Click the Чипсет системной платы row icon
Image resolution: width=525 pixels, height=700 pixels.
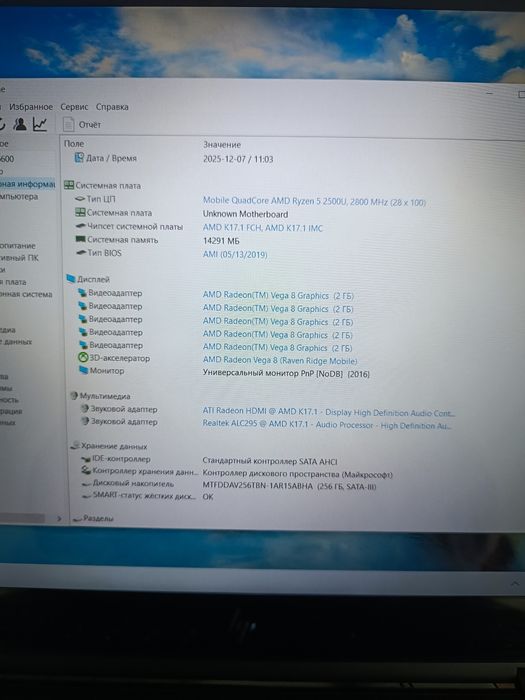pos(80,226)
